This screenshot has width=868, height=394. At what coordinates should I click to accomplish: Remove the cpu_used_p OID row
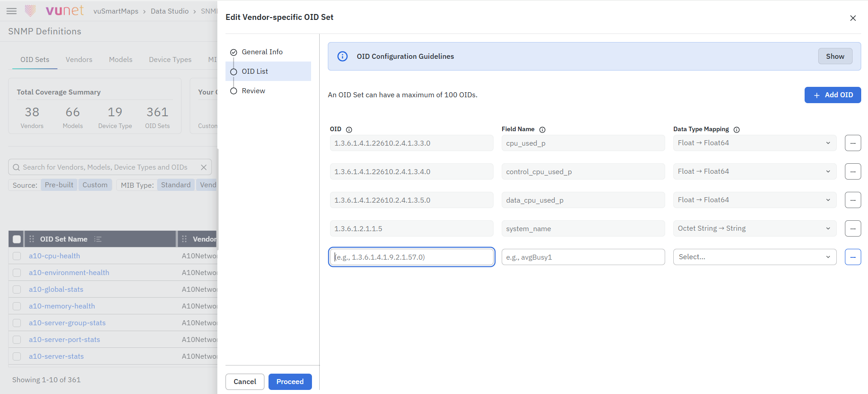click(x=853, y=143)
